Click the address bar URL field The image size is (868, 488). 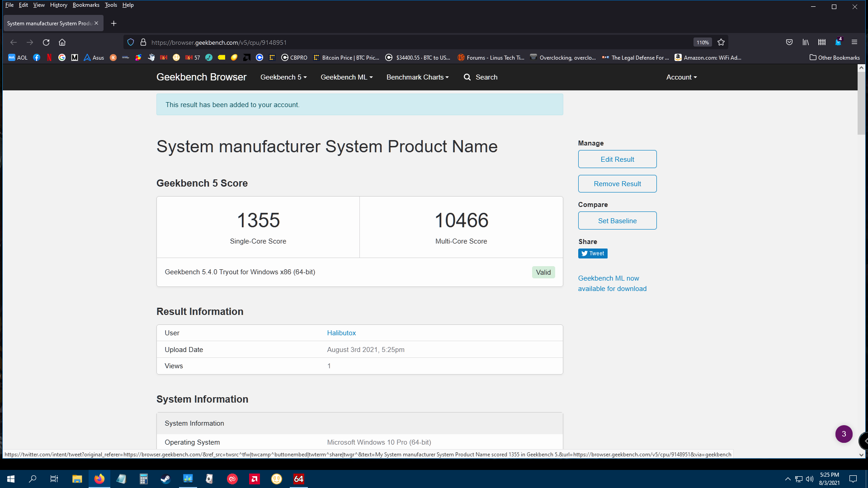pos(420,42)
